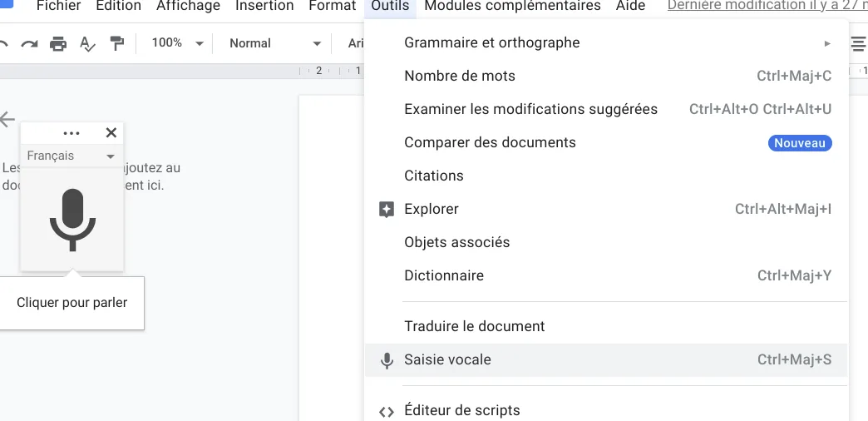Expand Grammaire et orthographe submenu

coord(607,42)
